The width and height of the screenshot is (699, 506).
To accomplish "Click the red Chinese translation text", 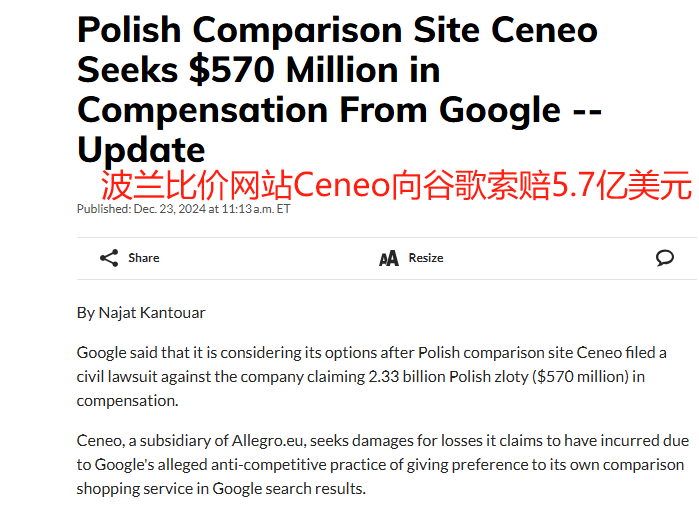I will [x=396, y=186].
